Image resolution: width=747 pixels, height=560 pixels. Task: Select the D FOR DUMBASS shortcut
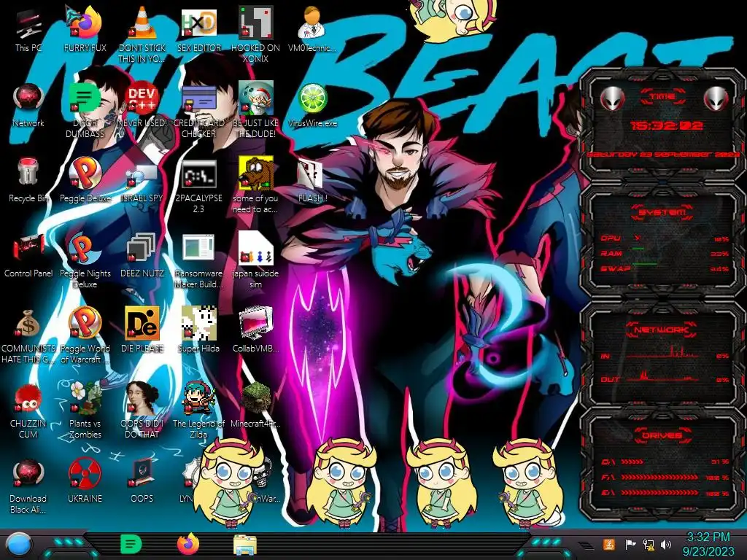click(85, 111)
